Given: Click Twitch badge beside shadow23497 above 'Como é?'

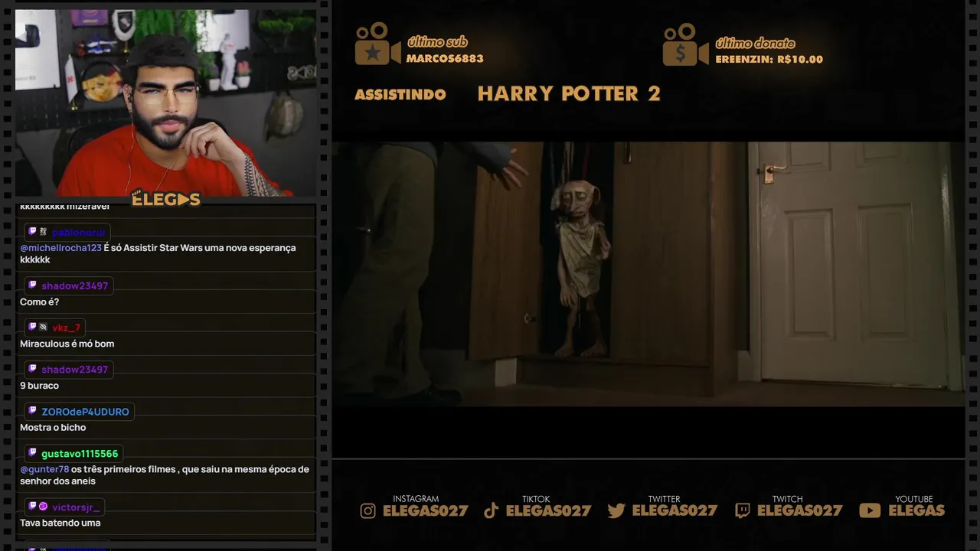Looking at the screenshot, I should tap(32, 285).
